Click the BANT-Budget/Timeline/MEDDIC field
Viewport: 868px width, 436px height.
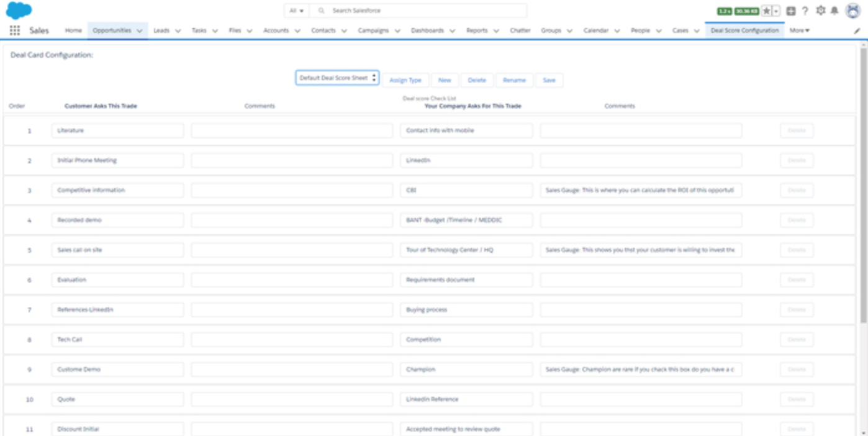coord(466,220)
